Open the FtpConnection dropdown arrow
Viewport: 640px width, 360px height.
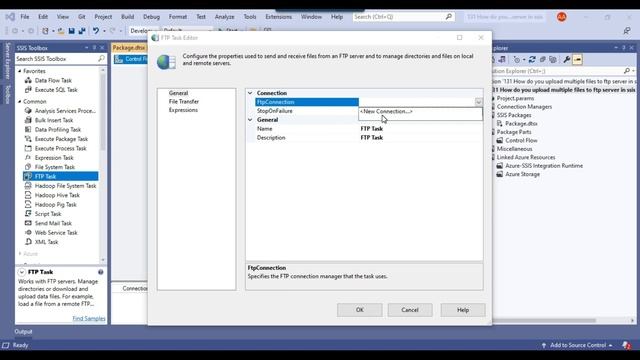(478, 102)
